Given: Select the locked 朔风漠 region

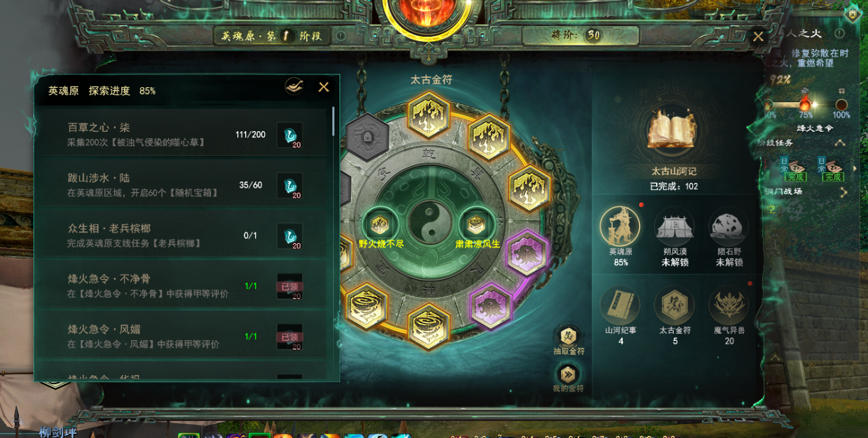Looking at the screenshot, I should click(x=675, y=228).
